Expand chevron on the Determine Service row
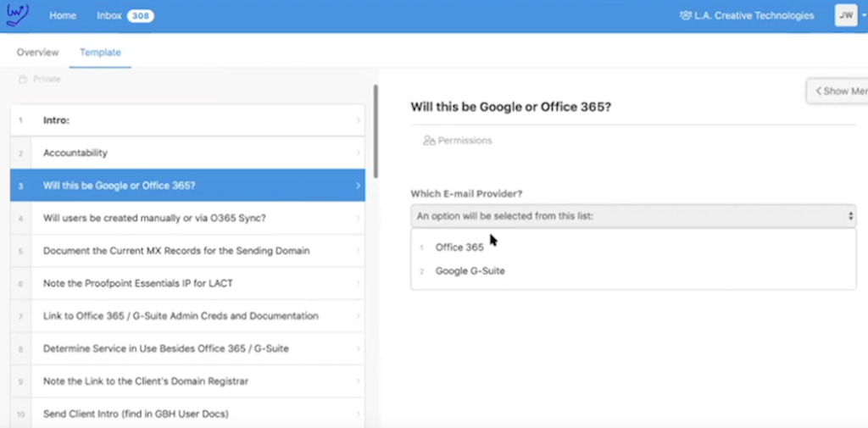Image resolution: width=868 pixels, height=428 pixels. click(359, 349)
